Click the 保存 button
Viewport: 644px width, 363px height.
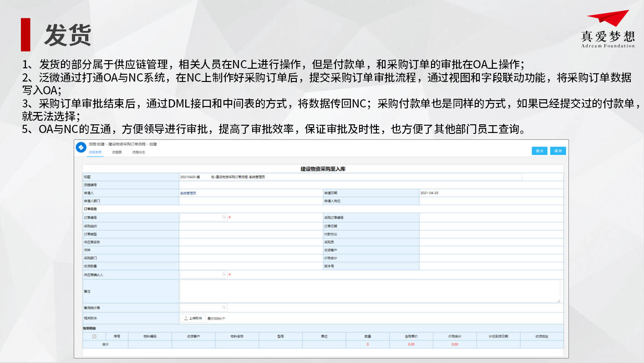pos(558,151)
